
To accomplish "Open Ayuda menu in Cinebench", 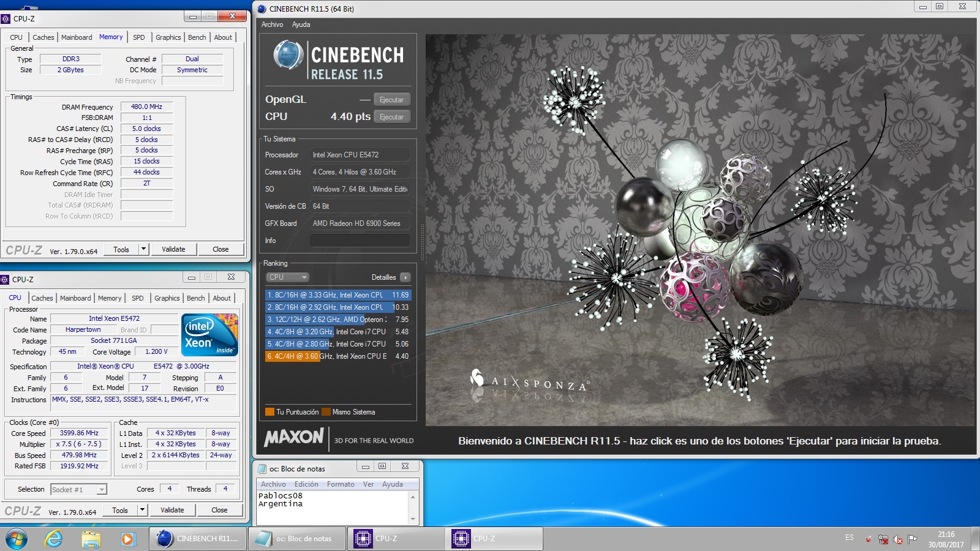I will pos(301,24).
